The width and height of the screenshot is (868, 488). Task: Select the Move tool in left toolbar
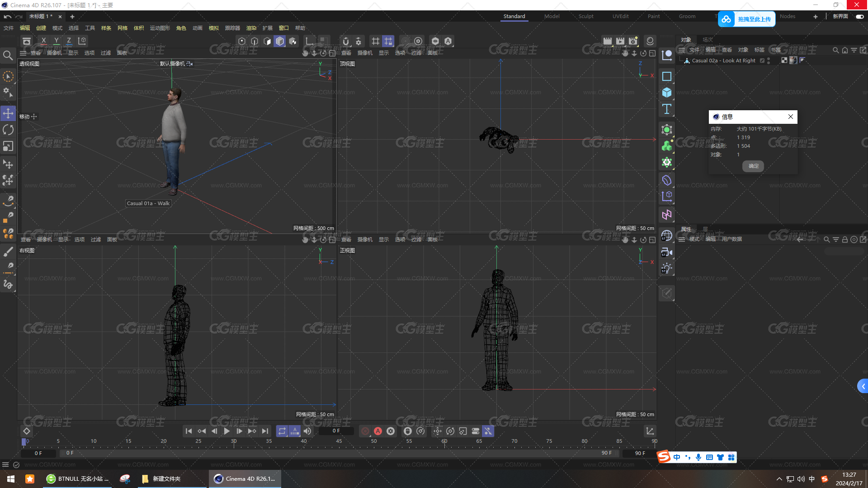coord(8,113)
